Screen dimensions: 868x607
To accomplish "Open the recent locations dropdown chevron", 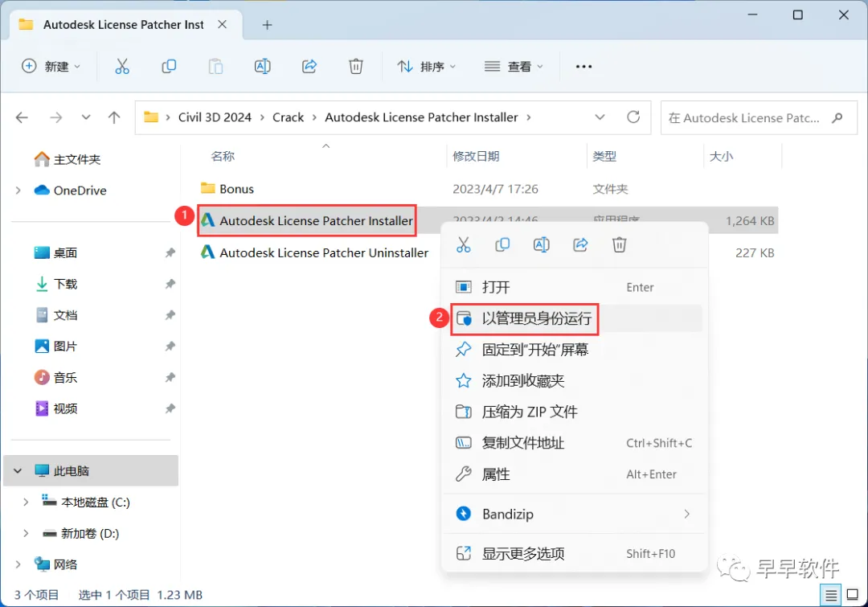I will [86, 117].
